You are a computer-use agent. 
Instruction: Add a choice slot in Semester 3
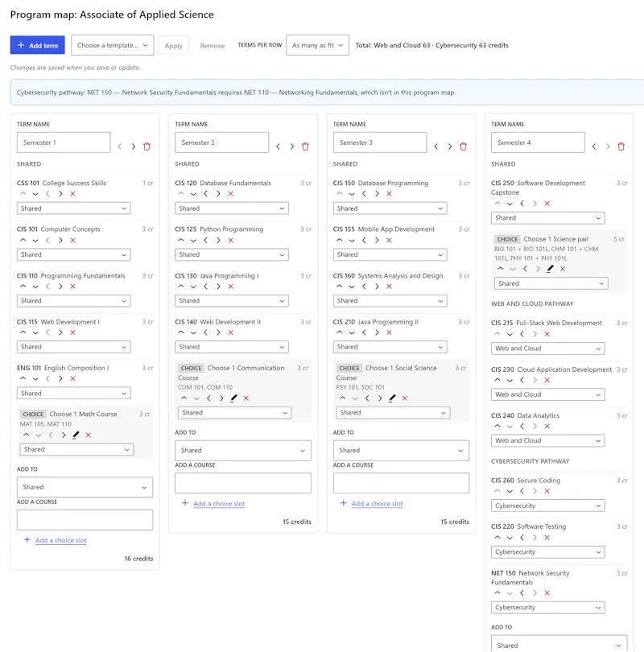[x=377, y=504]
